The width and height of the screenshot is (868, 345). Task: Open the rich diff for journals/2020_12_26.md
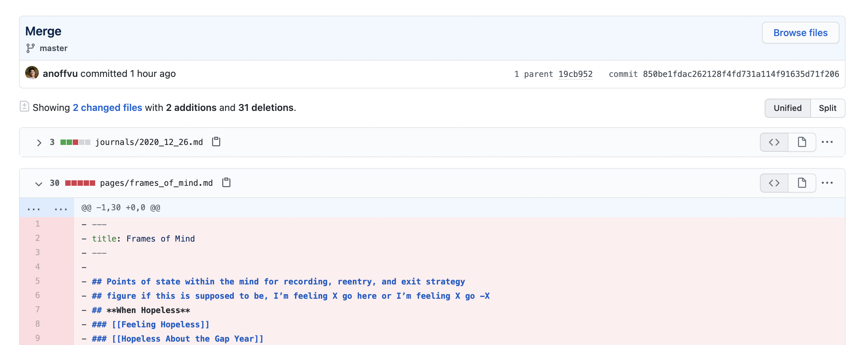(801, 142)
